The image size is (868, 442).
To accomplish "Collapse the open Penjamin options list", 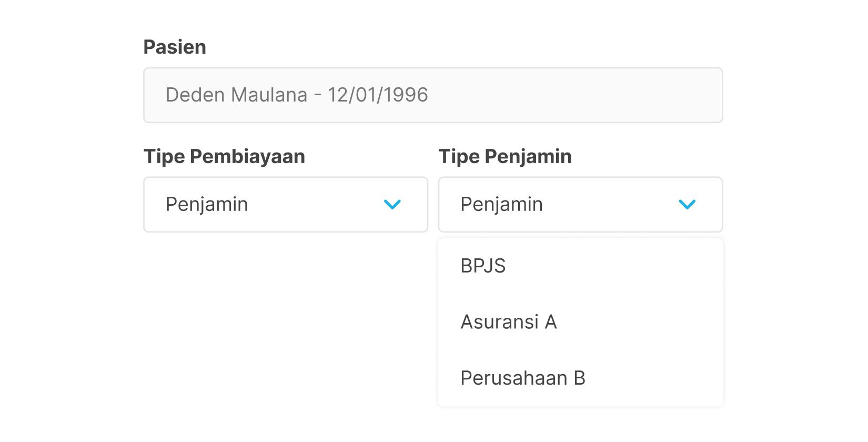I will click(687, 204).
